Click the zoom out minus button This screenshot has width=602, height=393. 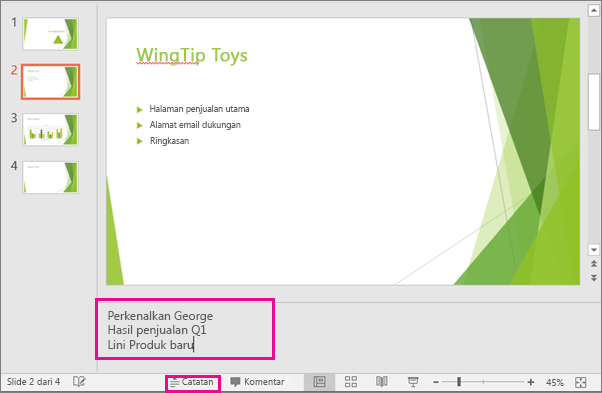point(436,382)
